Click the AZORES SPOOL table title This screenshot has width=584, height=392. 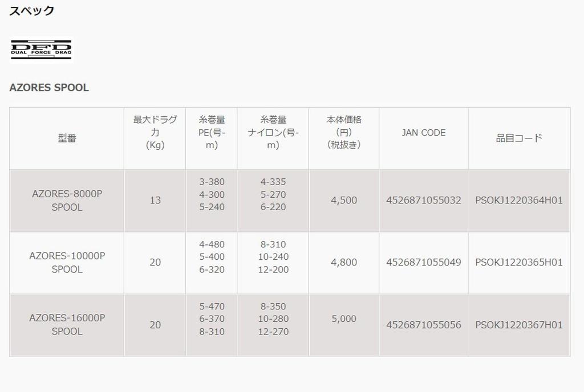tap(49, 88)
